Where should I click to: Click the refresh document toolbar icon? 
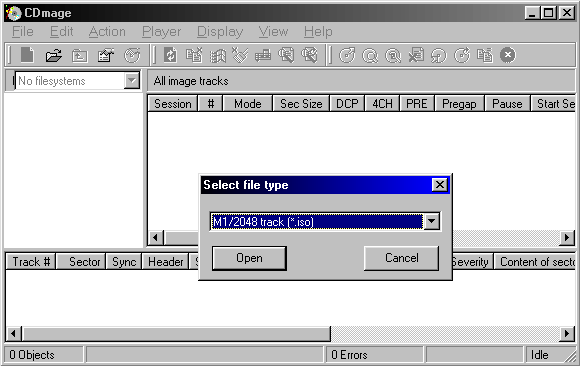(x=171, y=55)
